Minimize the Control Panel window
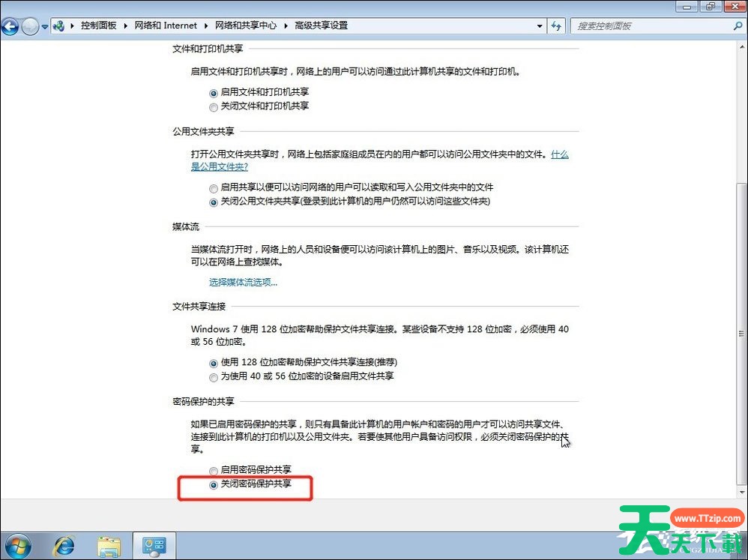Image resolution: width=748 pixels, height=560 pixels. pyautogui.click(x=687, y=6)
